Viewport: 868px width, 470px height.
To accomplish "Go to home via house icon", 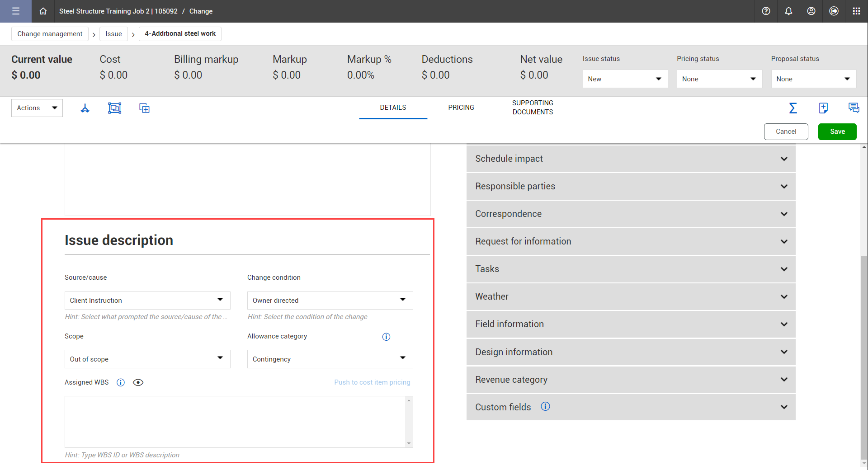I will [43, 11].
